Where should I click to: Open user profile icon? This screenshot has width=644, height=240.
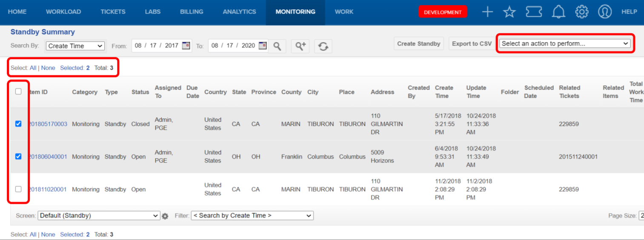[x=604, y=12]
